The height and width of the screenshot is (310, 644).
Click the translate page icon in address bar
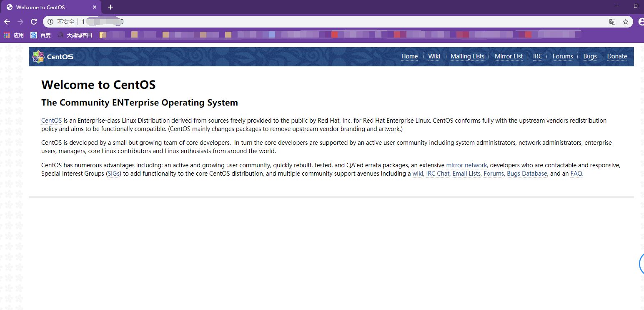coord(612,22)
